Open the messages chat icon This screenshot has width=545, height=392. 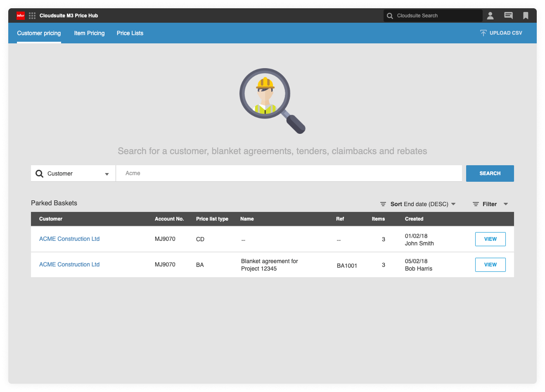coord(508,16)
